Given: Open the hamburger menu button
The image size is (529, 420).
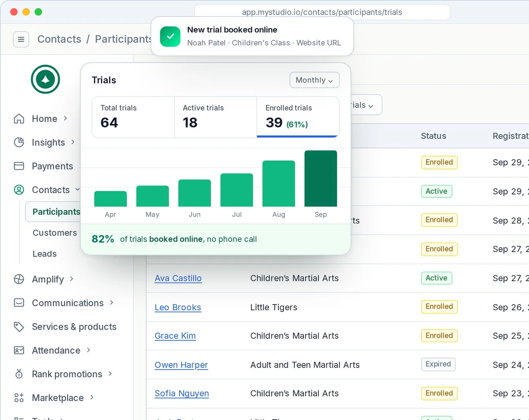Looking at the screenshot, I should [21, 39].
